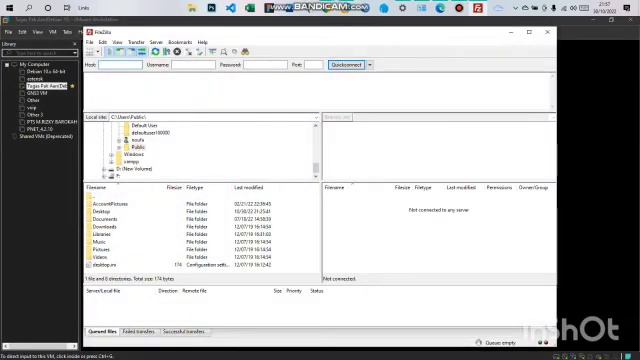Click the disconnect from server icon
The width and height of the screenshot is (640, 360).
[189, 52]
